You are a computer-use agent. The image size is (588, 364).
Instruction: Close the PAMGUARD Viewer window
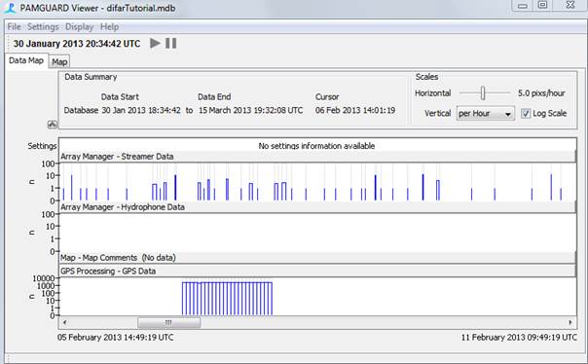pos(570,5)
